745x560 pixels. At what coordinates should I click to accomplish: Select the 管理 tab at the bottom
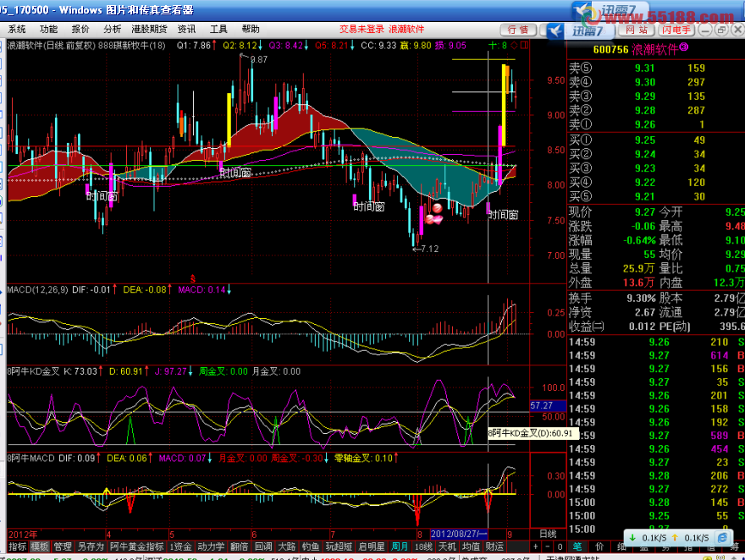pos(63,546)
